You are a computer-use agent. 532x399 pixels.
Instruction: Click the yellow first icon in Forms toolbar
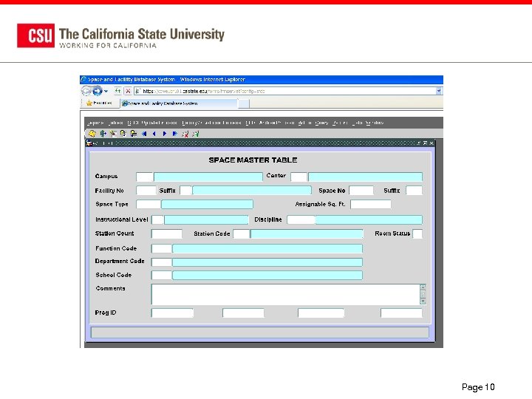(92, 134)
